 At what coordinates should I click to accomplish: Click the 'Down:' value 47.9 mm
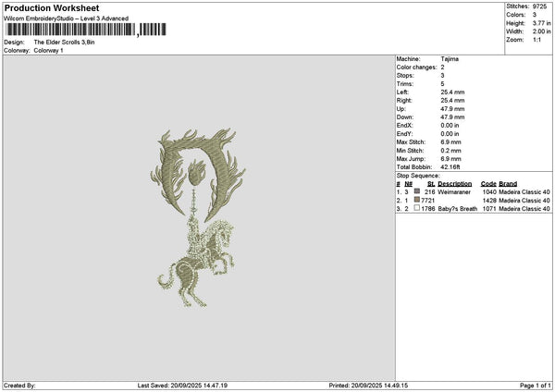(x=452, y=117)
